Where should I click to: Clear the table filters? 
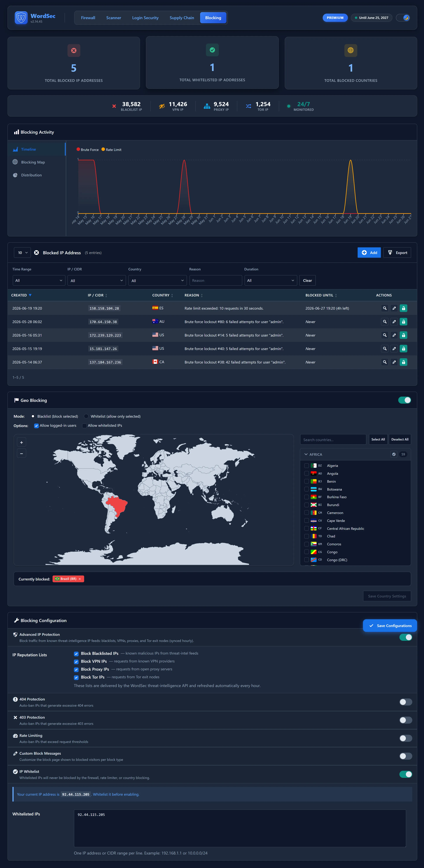click(x=307, y=280)
